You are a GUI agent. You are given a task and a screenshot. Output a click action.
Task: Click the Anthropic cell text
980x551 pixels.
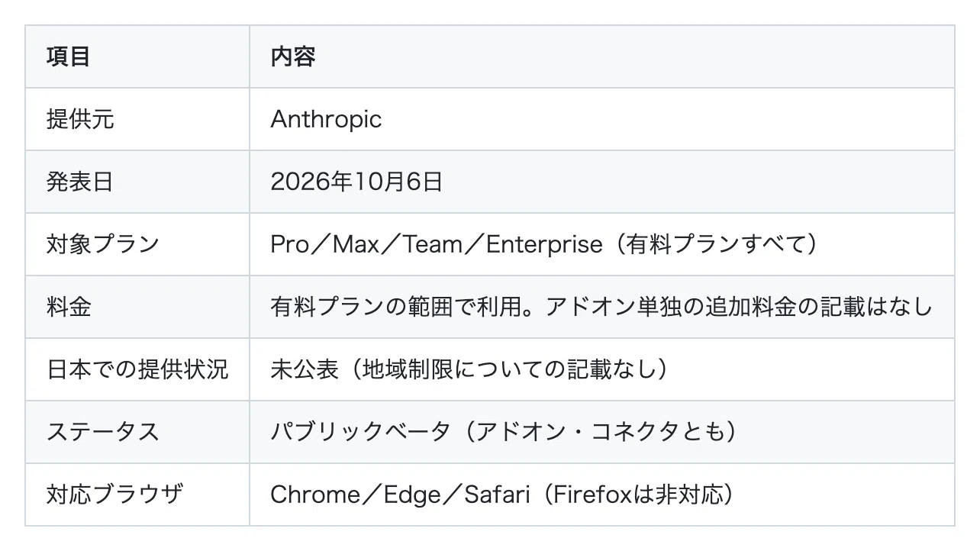[x=326, y=120]
